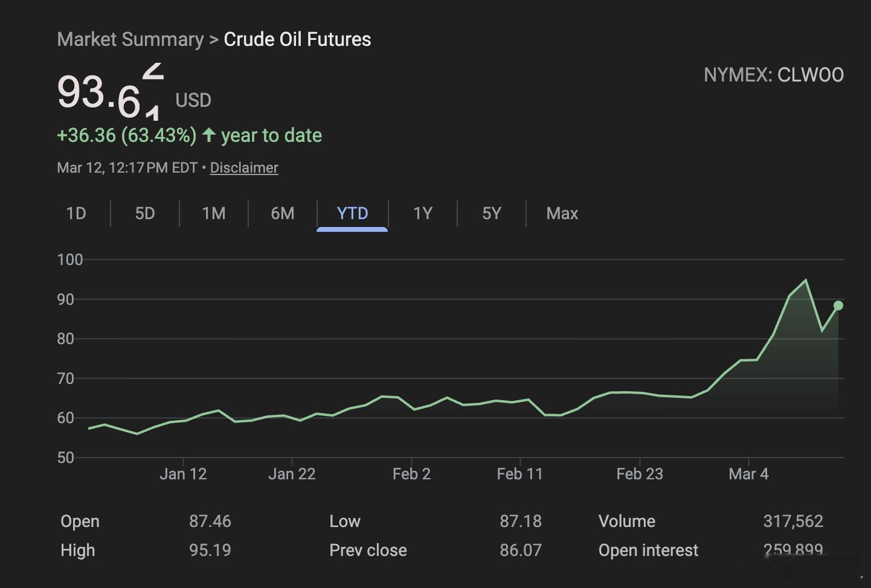The height and width of the screenshot is (588, 871).
Task: Click the chart peak near 95
Action: 806,280
